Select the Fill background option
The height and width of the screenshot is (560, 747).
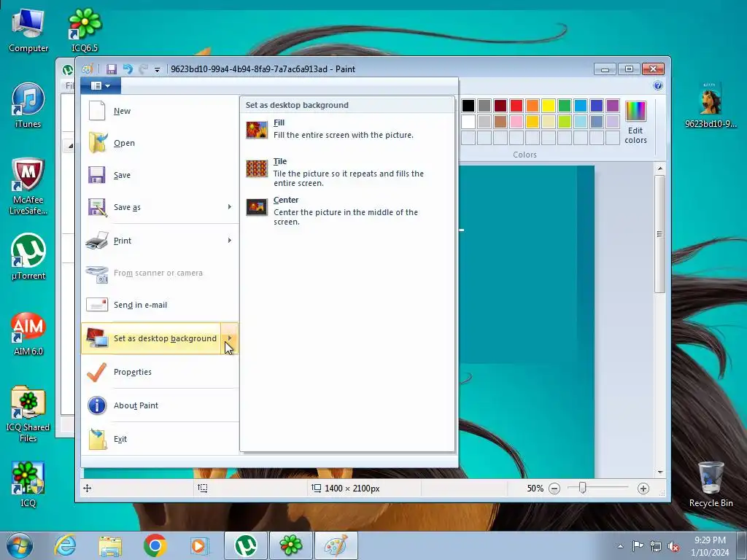(347, 129)
